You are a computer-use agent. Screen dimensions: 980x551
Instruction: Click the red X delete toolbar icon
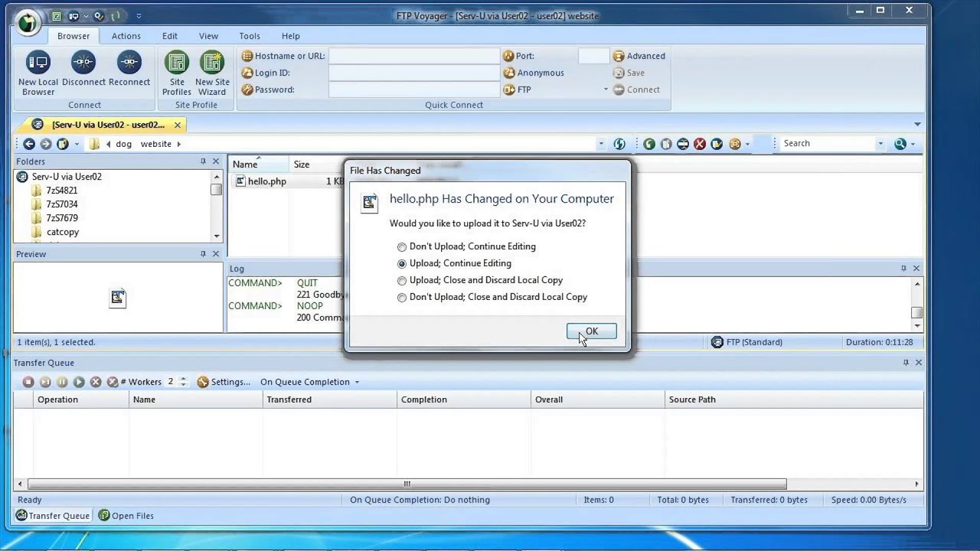700,144
